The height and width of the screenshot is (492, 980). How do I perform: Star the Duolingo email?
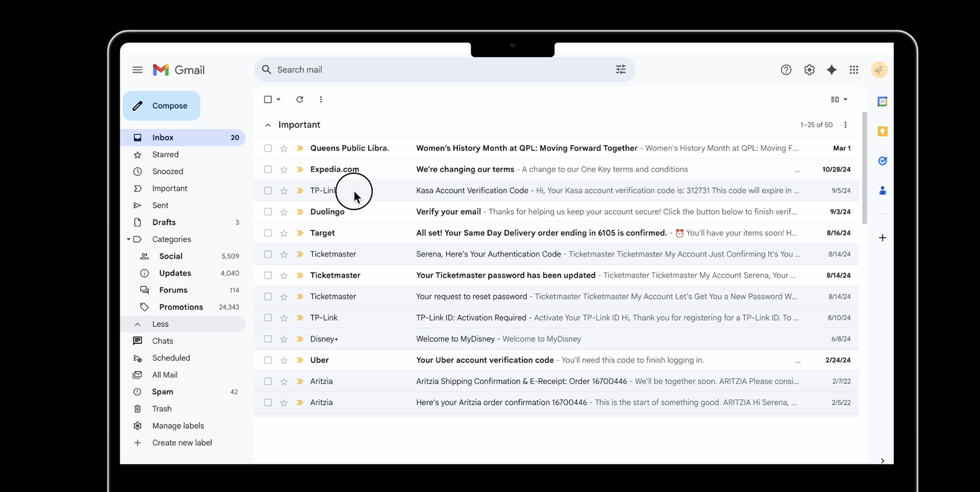coord(284,212)
